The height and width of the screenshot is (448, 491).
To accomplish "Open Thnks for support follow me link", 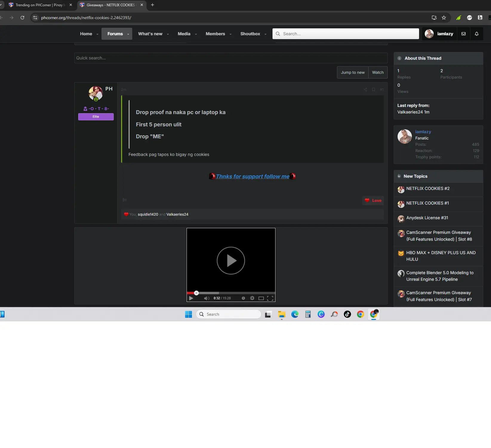I will [253, 176].
